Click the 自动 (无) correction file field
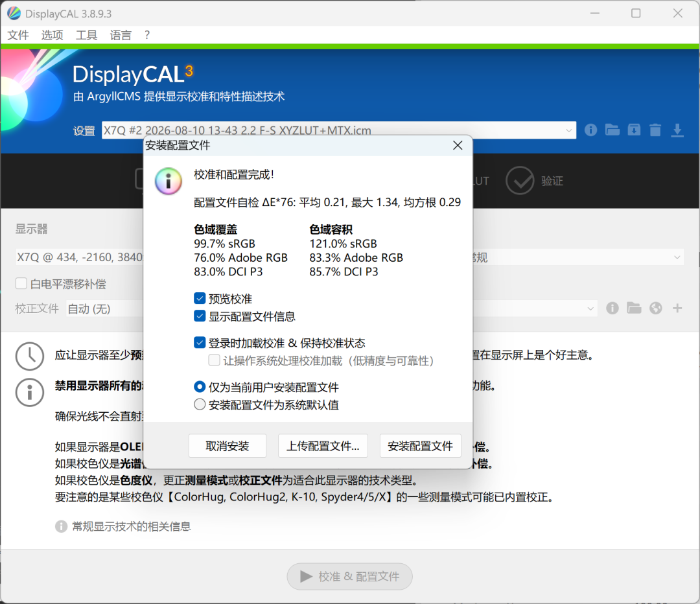Screen dimensions: 700x604 [105, 308]
